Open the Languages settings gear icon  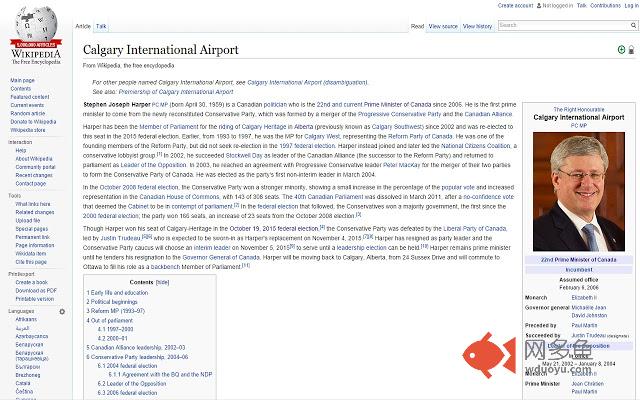[62, 311]
